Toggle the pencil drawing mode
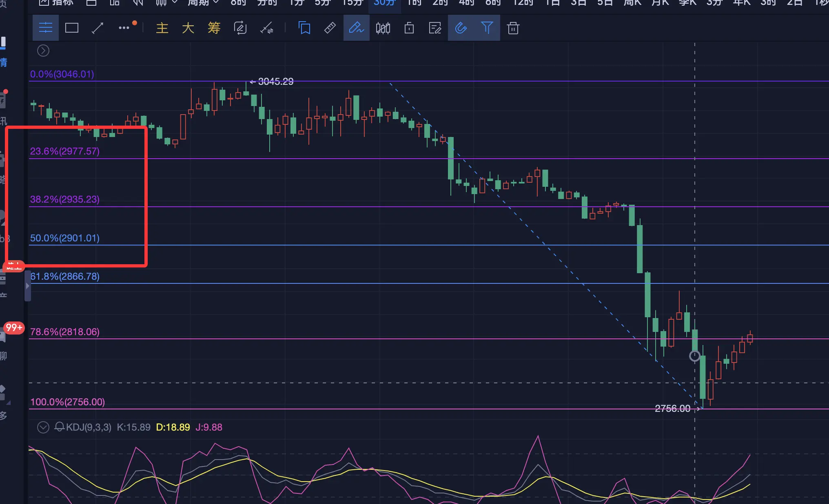 [x=356, y=28]
